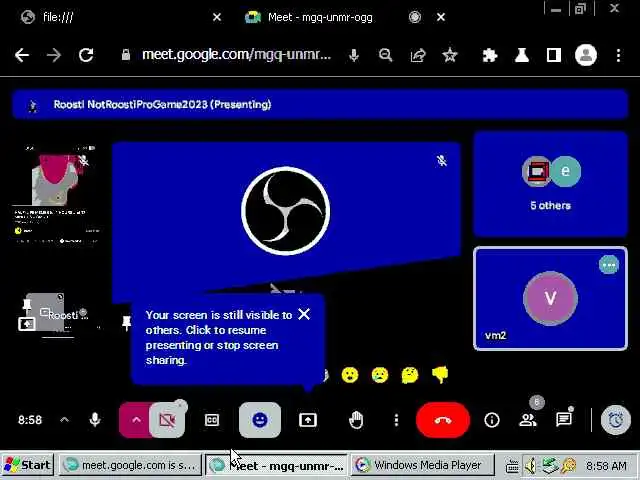The height and width of the screenshot is (480, 640).
Task: Click the pin icon left of the tooltip
Action: (127, 322)
